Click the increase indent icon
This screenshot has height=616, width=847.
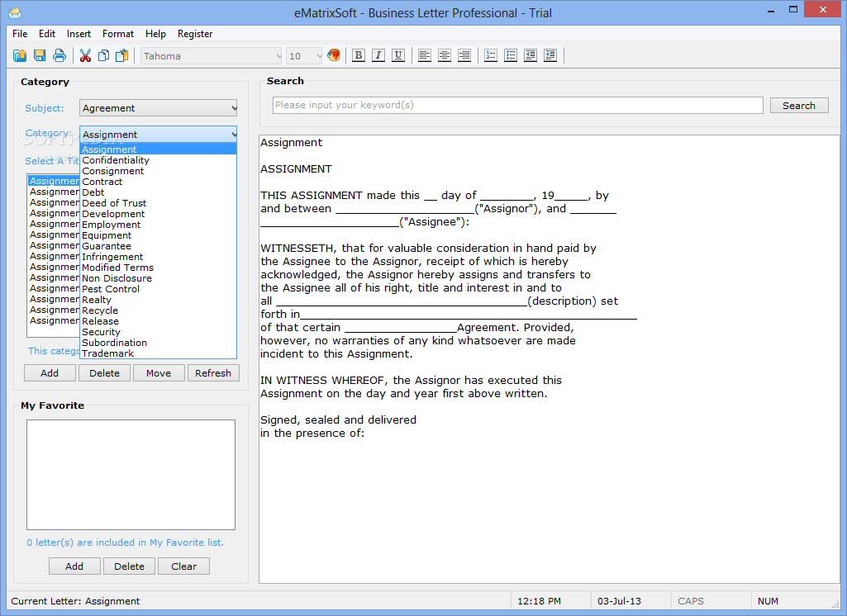tap(550, 55)
